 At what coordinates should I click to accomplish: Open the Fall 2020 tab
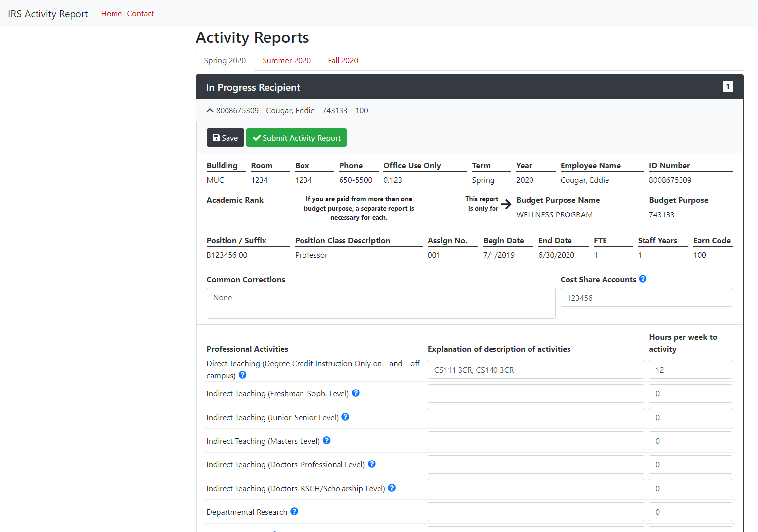coord(343,61)
